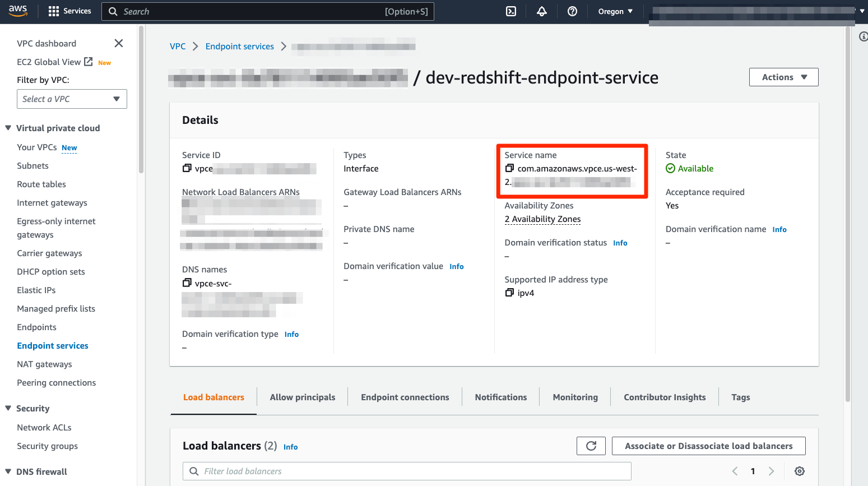Click the main page vertical scrollbar
868x486 pixels.
tap(848, 213)
